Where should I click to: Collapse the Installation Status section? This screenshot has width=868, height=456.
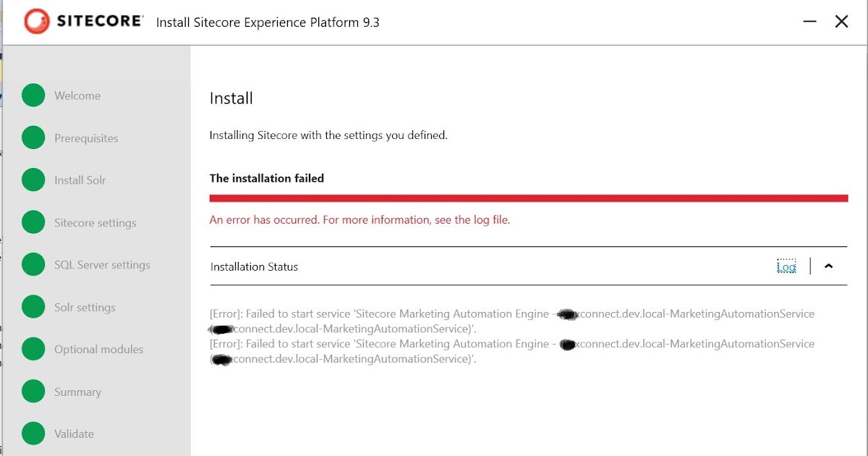click(x=829, y=266)
